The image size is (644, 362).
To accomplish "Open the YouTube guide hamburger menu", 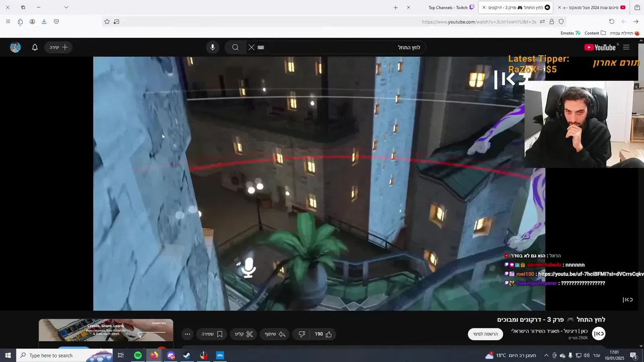I will 626,47.
